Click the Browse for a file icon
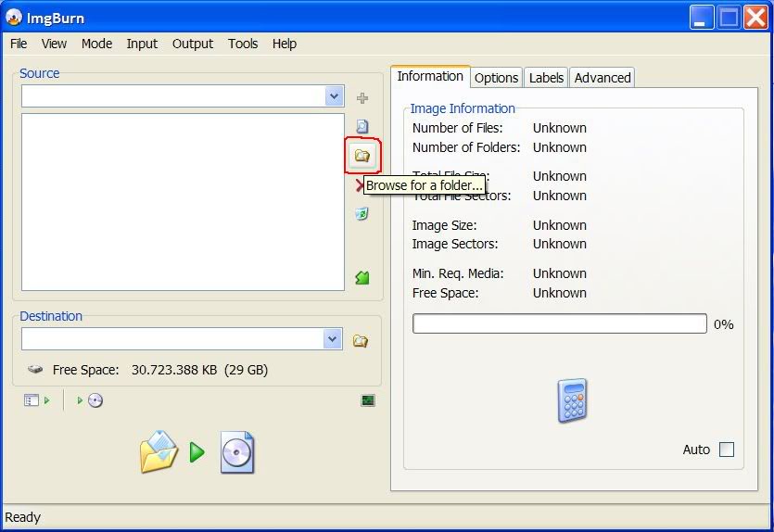The height and width of the screenshot is (532, 774). tap(362, 127)
